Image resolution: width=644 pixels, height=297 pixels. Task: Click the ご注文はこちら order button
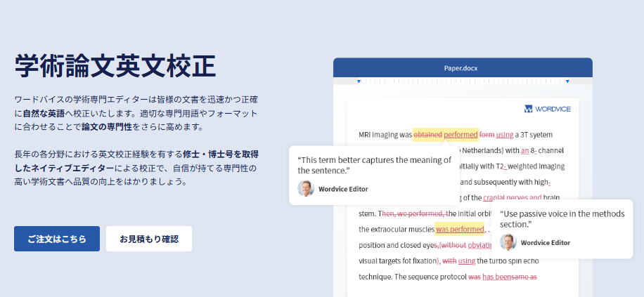click(x=57, y=239)
